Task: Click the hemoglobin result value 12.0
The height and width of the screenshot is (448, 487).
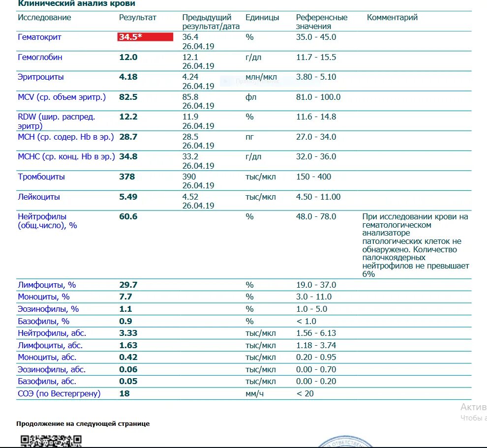Action: pos(128,57)
